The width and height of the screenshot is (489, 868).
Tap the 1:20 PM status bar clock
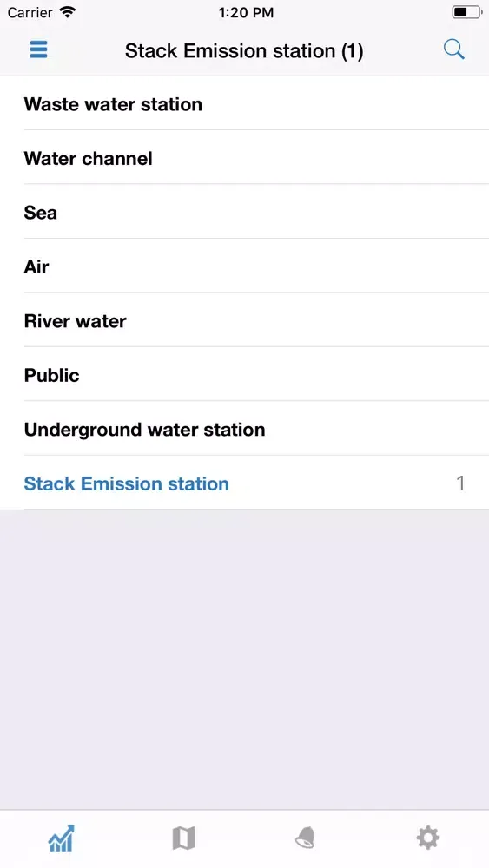click(246, 13)
